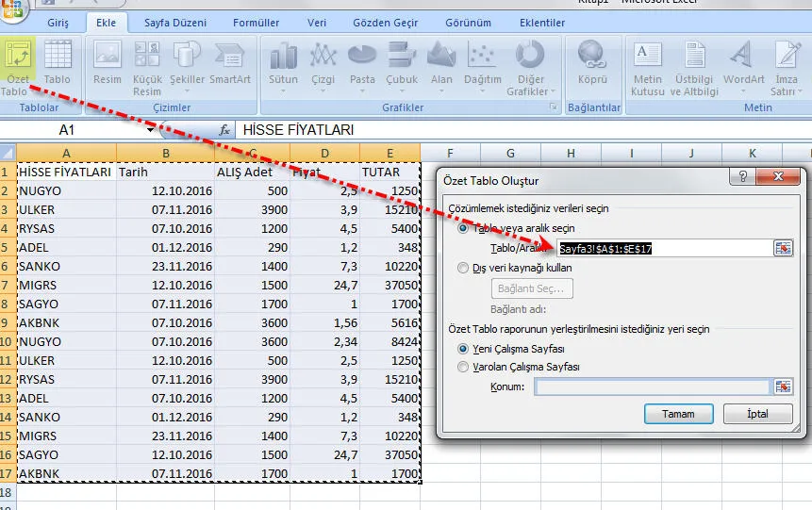
Task: Select the 'Dış veri kaynağı kullan' option
Action: point(463,268)
